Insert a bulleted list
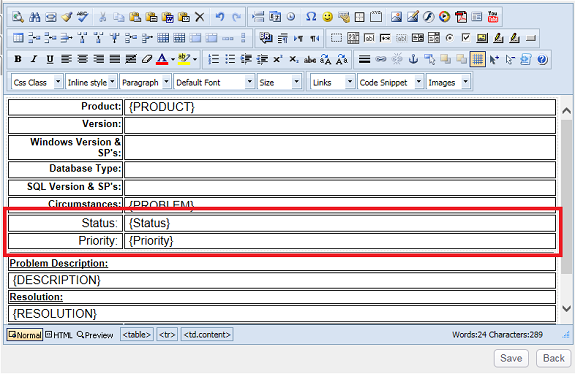The width and height of the screenshot is (575, 374). [230, 59]
